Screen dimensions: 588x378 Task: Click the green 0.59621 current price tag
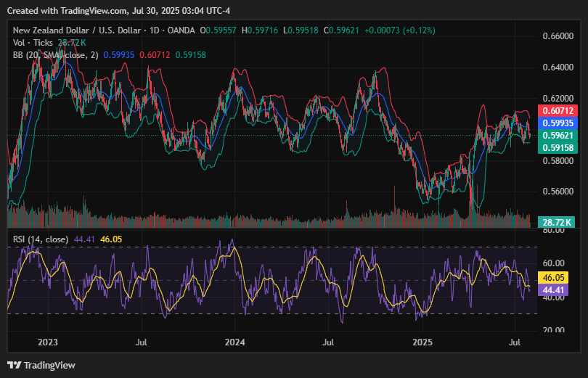coord(558,136)
